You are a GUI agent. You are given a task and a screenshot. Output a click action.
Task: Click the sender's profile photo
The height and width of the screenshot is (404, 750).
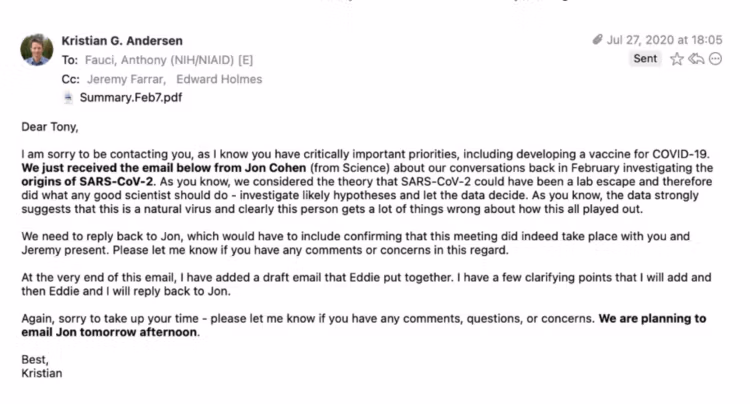36,50
